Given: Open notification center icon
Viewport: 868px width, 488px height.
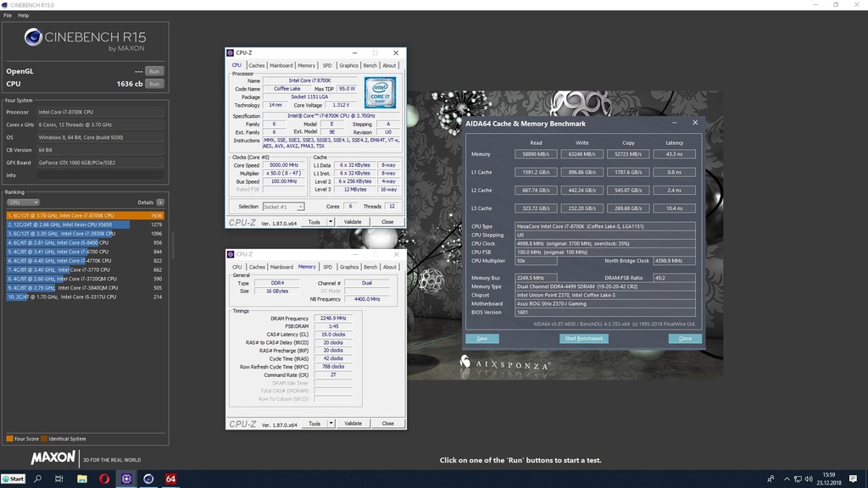Looking at the screenshot, I should (x=853, y=480).
